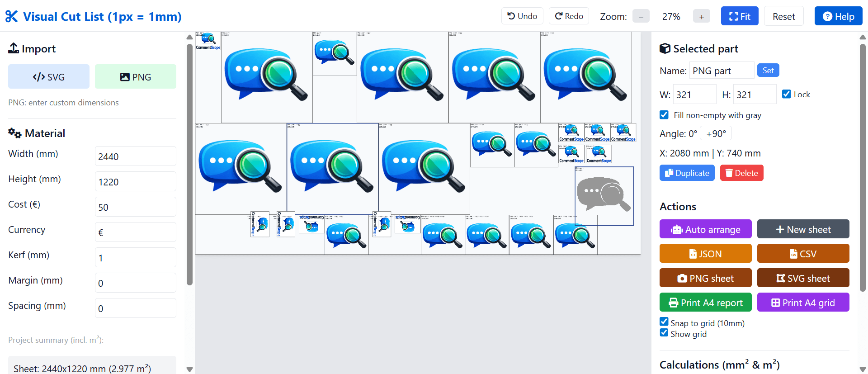Edit the part W dimension field
The image size is (868, 374).
tap(695, 95)
